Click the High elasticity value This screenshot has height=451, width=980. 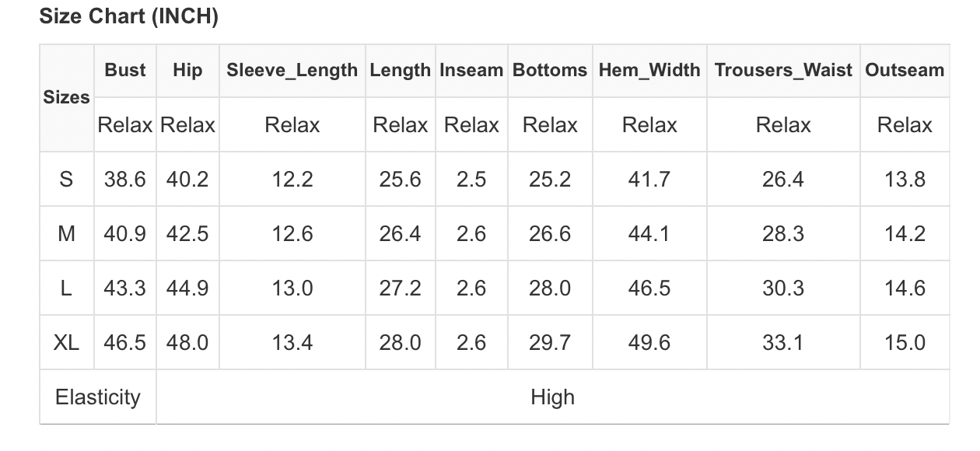pos(552,397)
